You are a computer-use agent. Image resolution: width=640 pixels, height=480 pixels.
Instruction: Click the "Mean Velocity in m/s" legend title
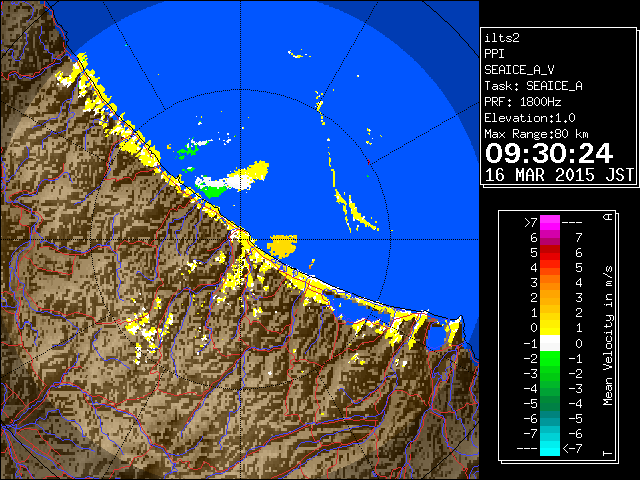click(x=608, y=335)
